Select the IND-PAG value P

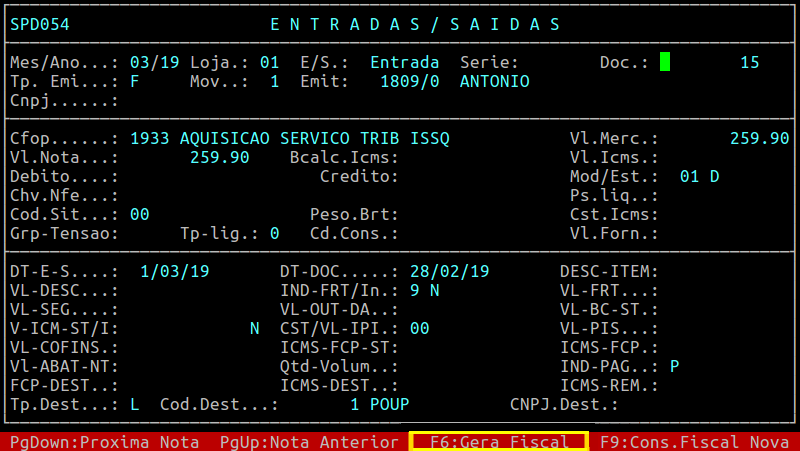675,366
